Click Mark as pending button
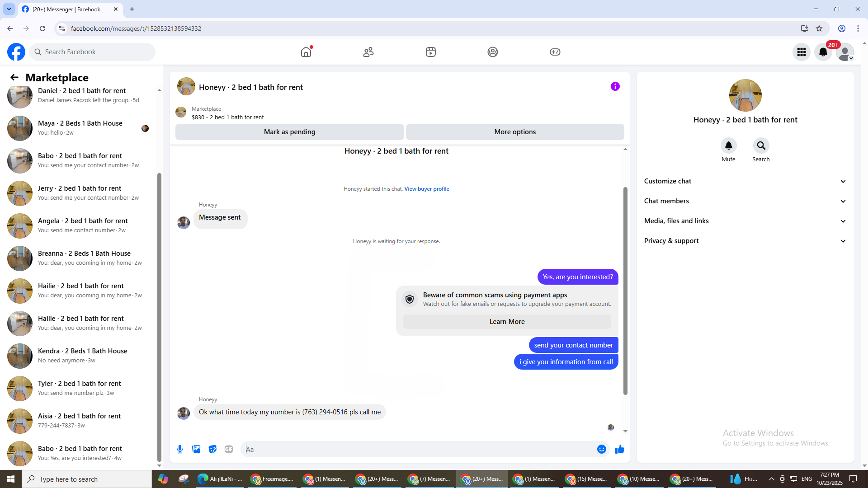 [289, 132]
